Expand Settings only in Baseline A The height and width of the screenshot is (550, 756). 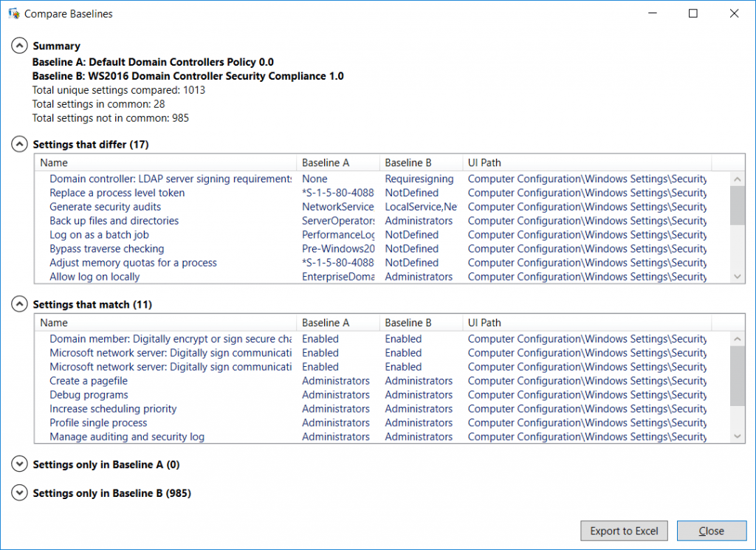(19, 465)
